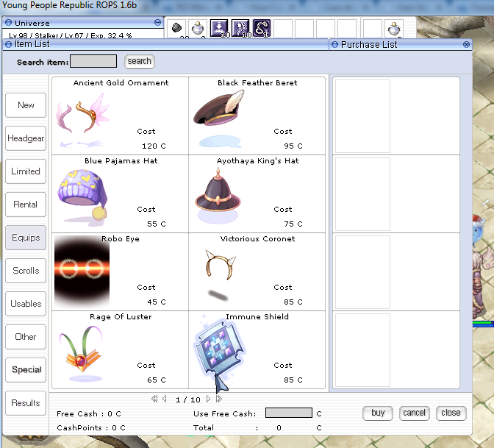
Task: Open the Scrolls category tab
Action: 26,271
